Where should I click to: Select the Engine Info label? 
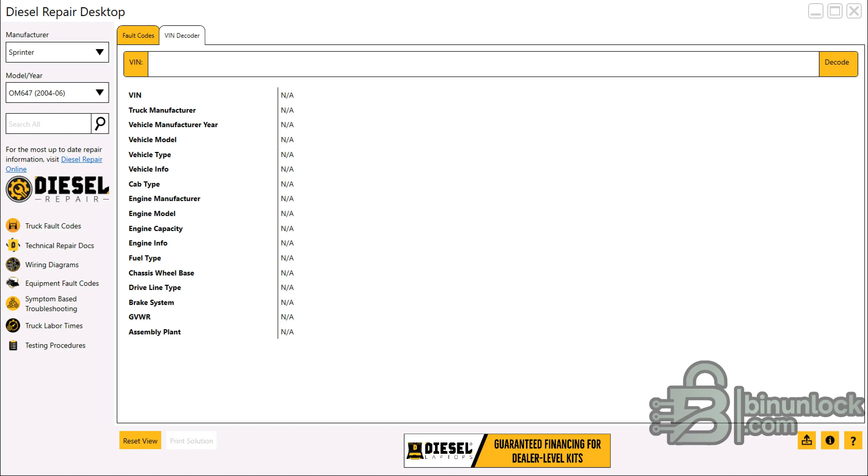(148, 243)
